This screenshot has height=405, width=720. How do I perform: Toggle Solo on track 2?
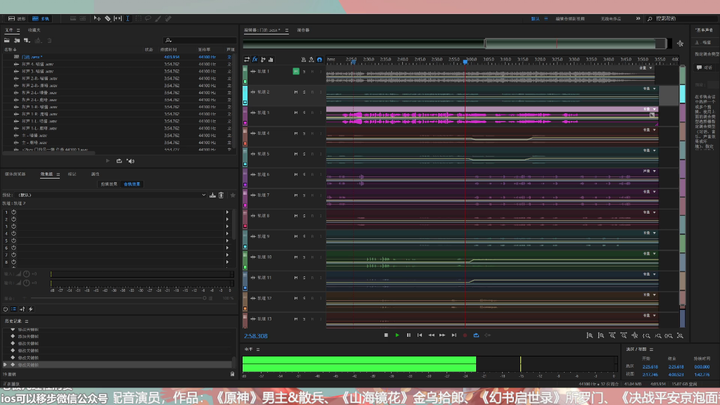click(x=304, y=92)
